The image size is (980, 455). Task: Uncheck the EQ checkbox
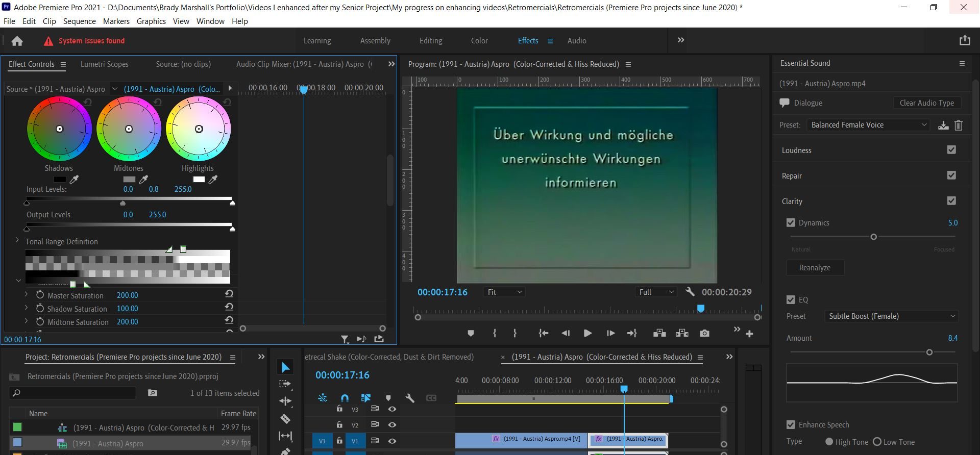point(791,299)
